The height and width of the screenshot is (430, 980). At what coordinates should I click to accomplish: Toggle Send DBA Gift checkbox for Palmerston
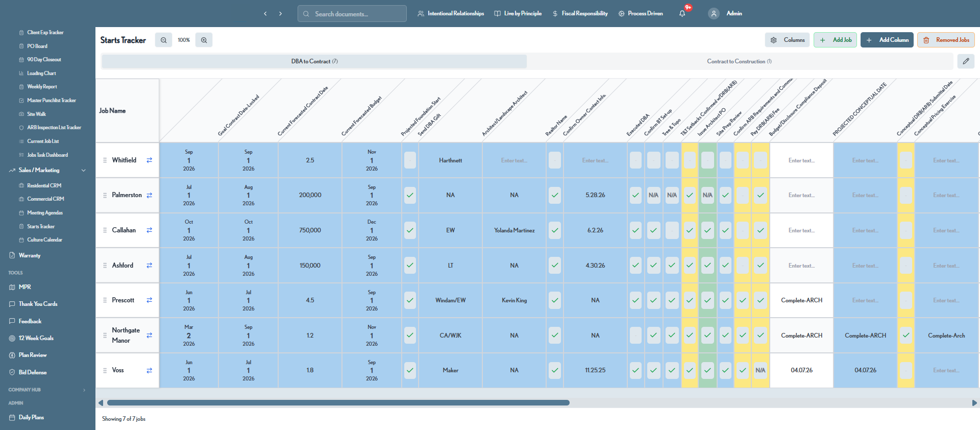410,195
